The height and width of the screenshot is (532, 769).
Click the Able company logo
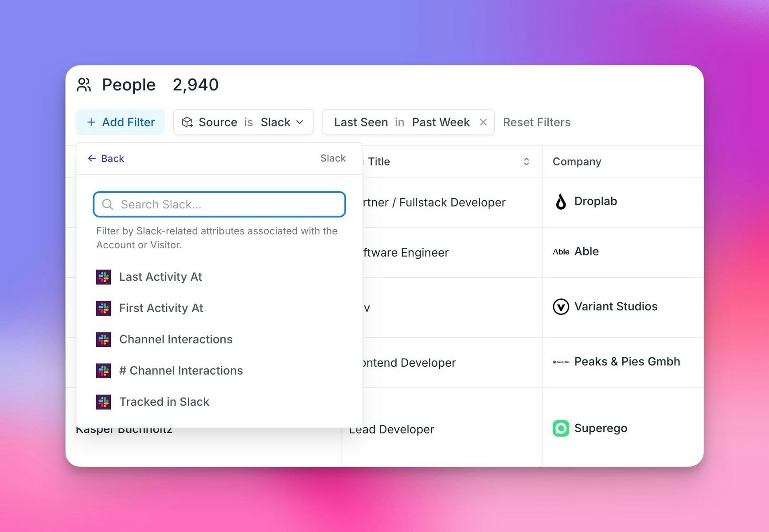(x=561, y=251)
